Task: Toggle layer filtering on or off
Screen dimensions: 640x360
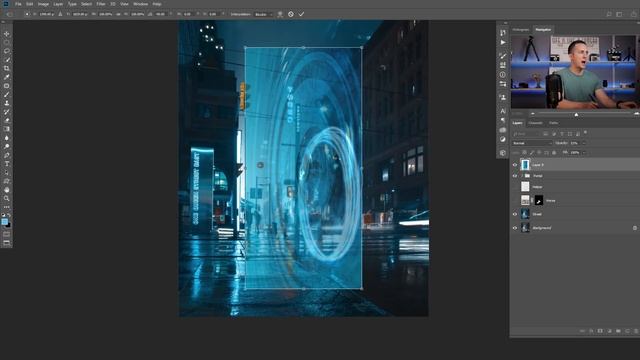Action: [586, 132]
